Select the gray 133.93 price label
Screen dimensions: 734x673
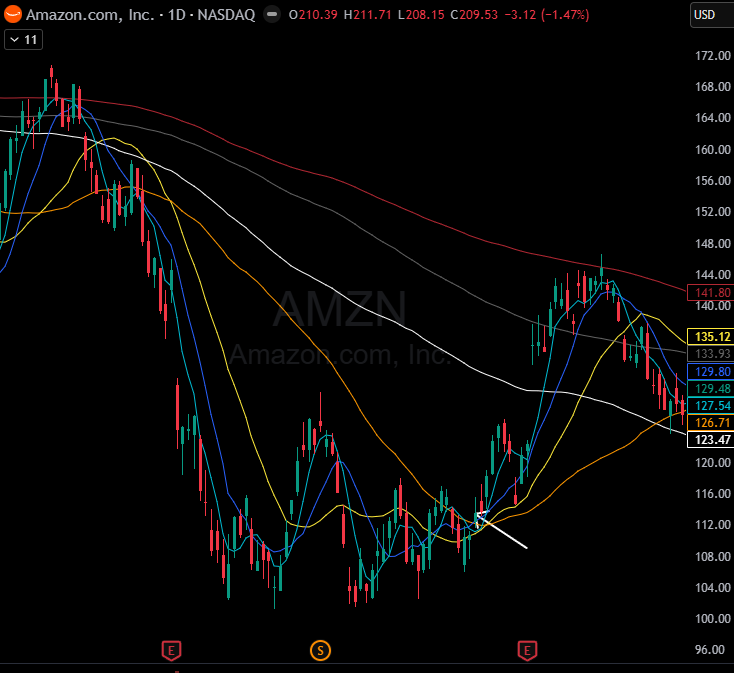click(711, 354)
